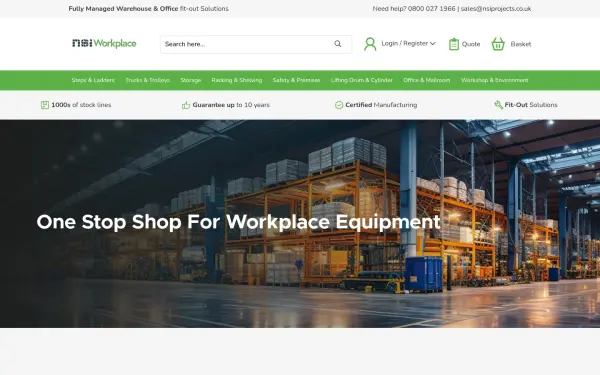
Task: Click the stock lines box icon
Action: pos(45,105)
